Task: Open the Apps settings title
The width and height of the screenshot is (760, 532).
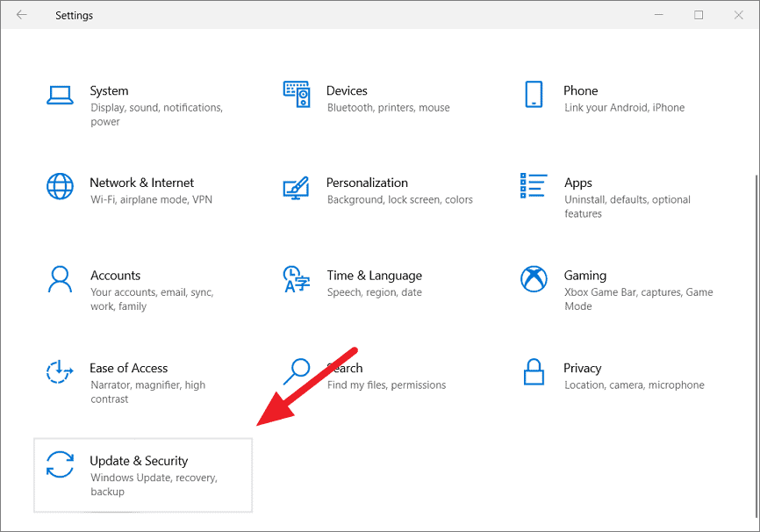Action: pos(577,183)
